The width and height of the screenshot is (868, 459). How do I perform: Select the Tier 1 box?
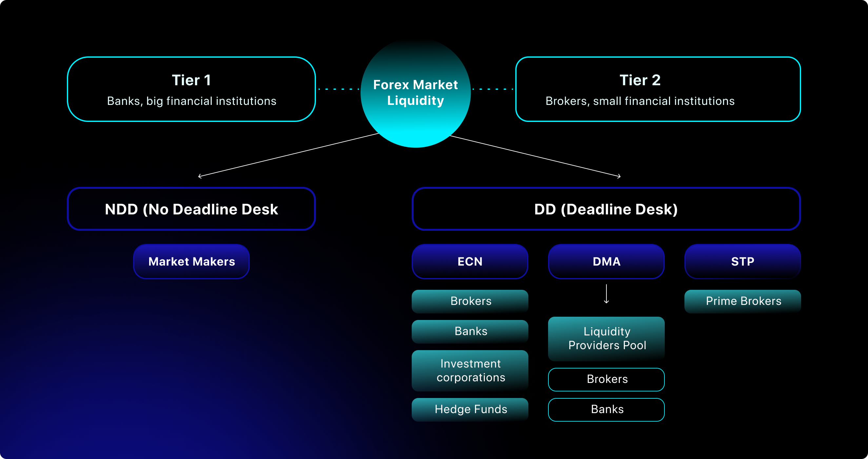pos(191,89)
